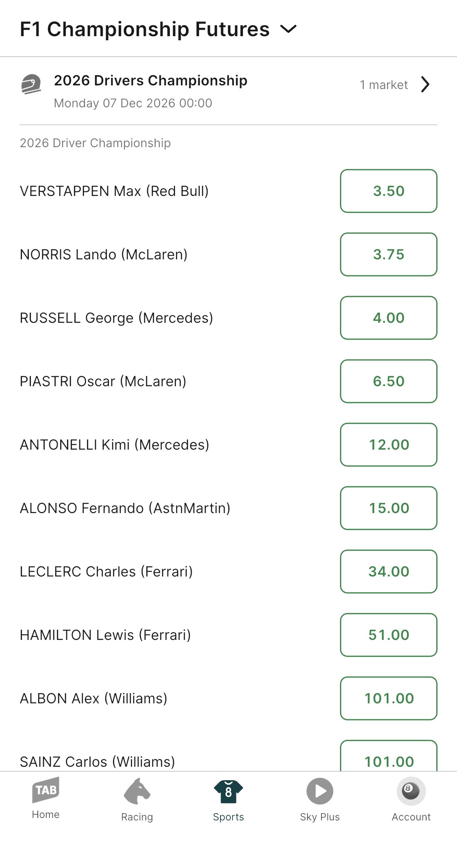
Task: Choose Antonelli at 12.00
Action: coord(388,445)
